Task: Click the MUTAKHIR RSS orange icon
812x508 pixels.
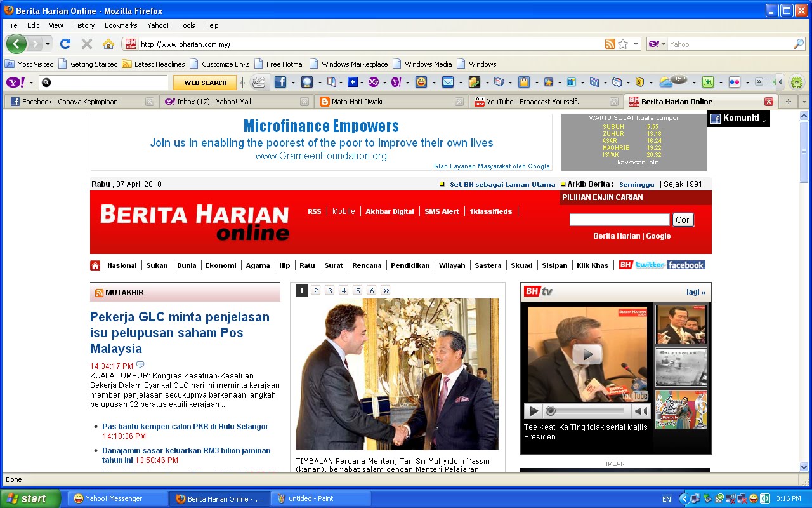Action: tap(99, 293)
